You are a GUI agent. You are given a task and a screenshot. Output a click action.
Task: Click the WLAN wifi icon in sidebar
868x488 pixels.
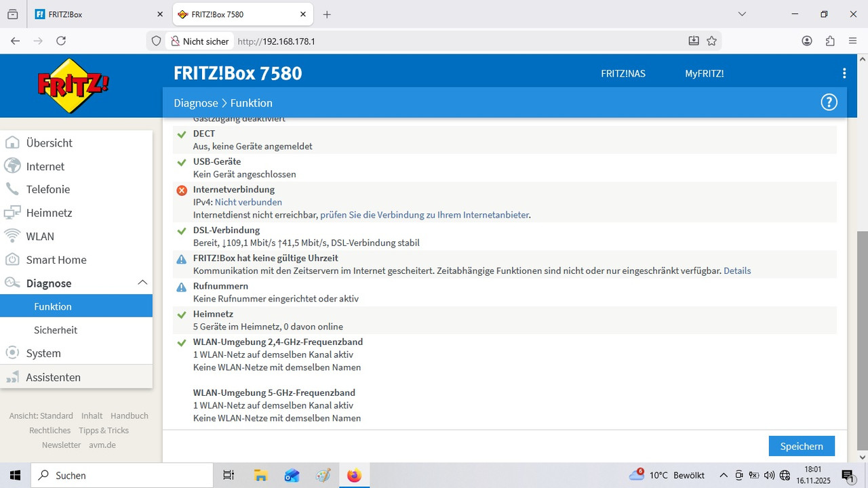pos(12,236)
